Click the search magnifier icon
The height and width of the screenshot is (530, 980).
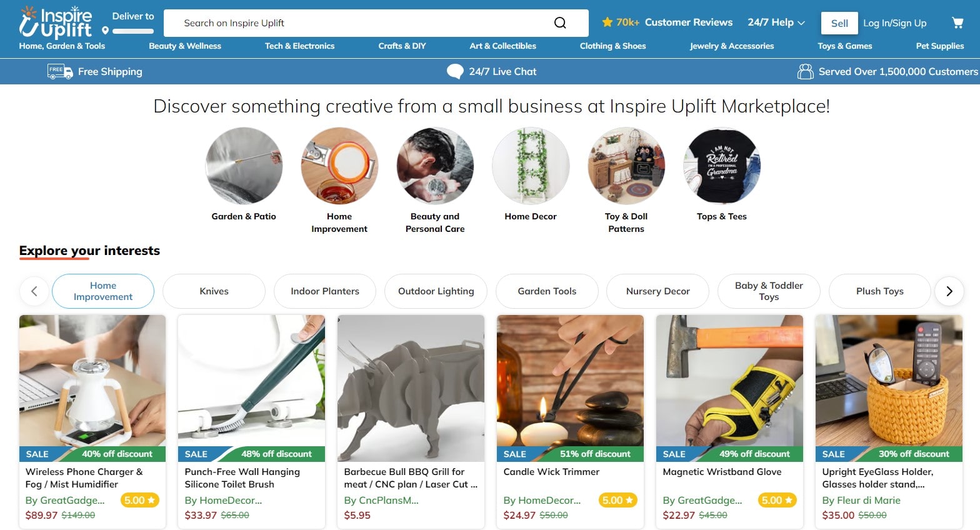tap(560, 23)
